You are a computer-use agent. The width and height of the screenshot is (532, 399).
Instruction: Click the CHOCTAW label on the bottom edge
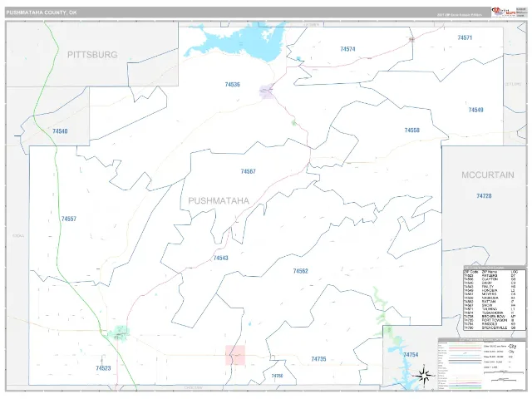194,387
